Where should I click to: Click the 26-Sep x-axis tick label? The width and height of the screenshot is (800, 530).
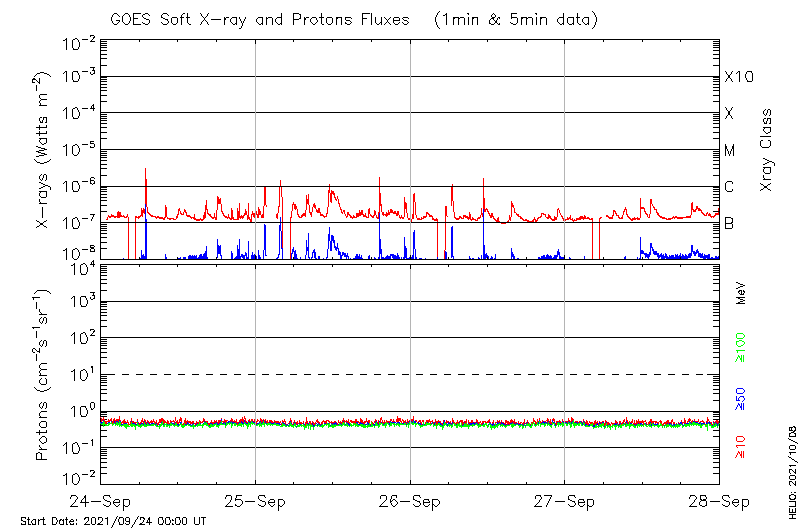click(410, 500)
